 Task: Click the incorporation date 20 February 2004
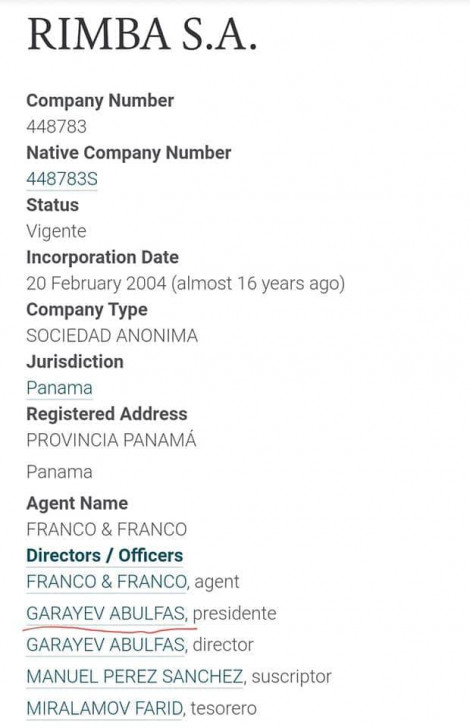point(96,283)
